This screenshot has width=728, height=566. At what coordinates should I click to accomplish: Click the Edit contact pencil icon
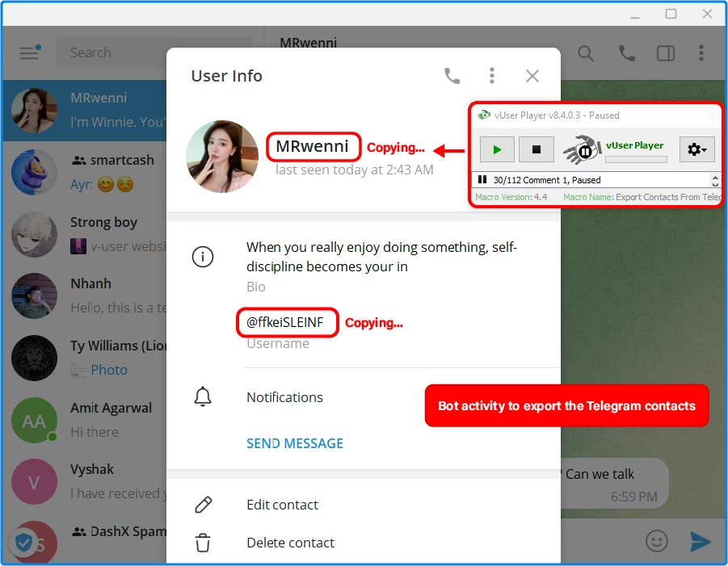tap(203, 505)
